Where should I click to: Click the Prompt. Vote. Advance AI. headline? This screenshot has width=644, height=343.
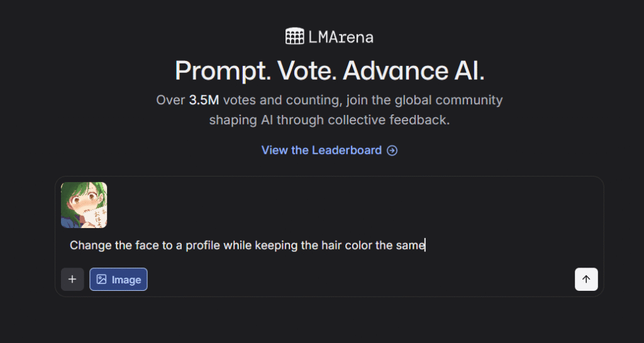[x=330, y=70]
